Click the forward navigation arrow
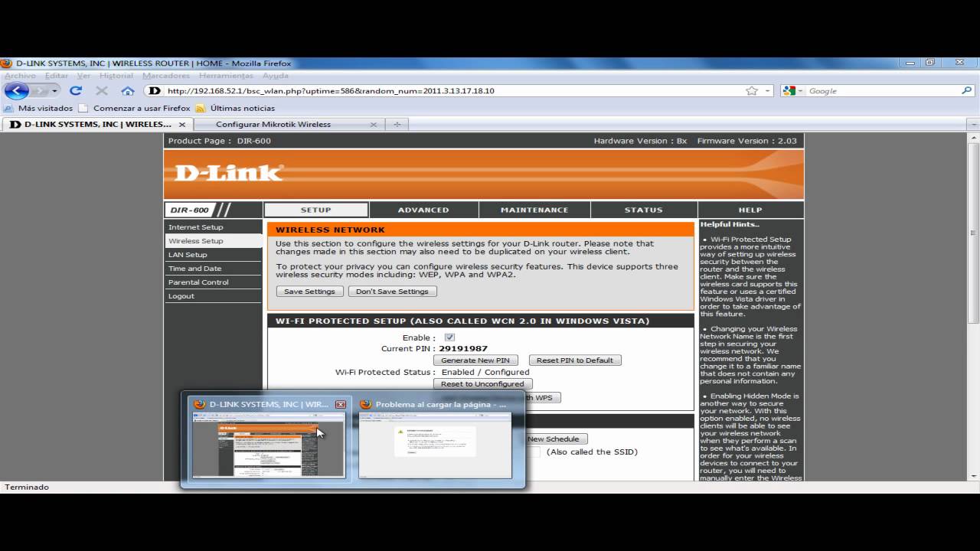Image resolution: width=980 pixels, height=551 pixels. coord(40,91)
